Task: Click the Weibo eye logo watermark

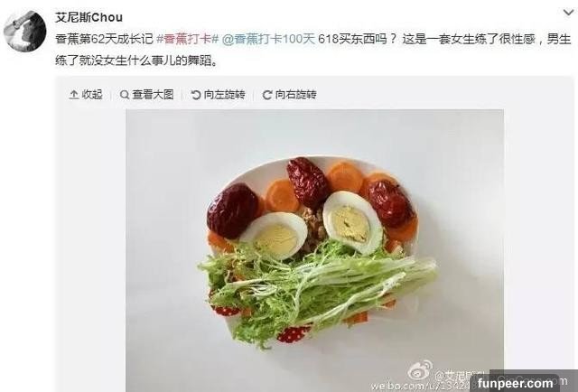Action: click(420, 370)
